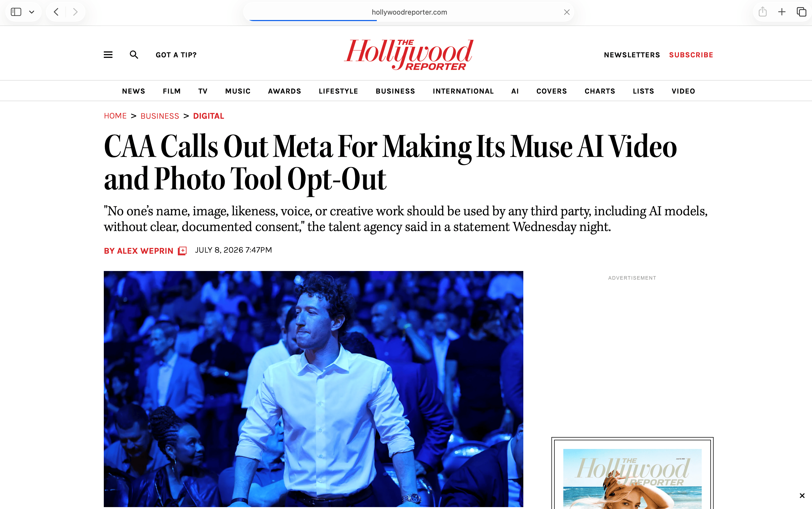Open the CHARTS nav section
The width and height of the screenshot is (812, 509).
(x=600, y=91)
